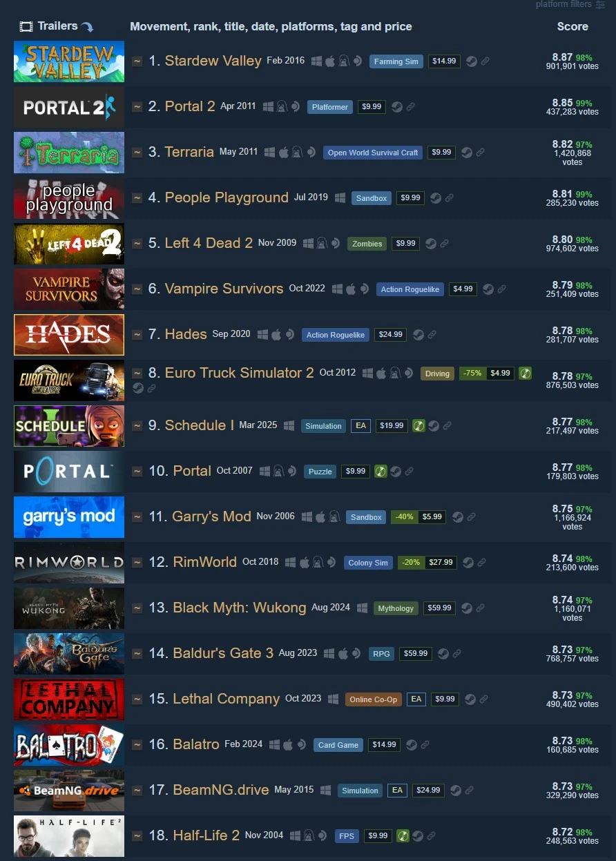Toggle movement marker beside Terraria rank
Screen dimensions: 616x861
click(x=137, y=152)
